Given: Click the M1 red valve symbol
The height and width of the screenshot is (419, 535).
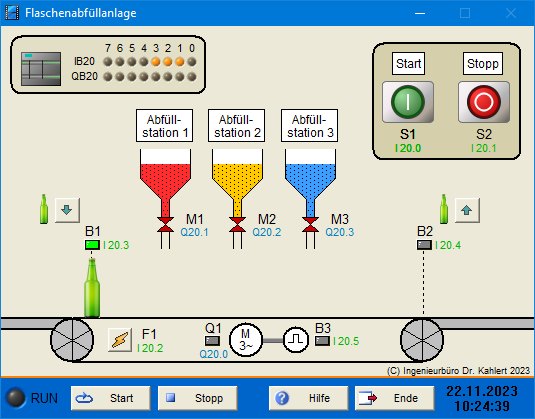Looking at the screenshot, I should point(165,225).
